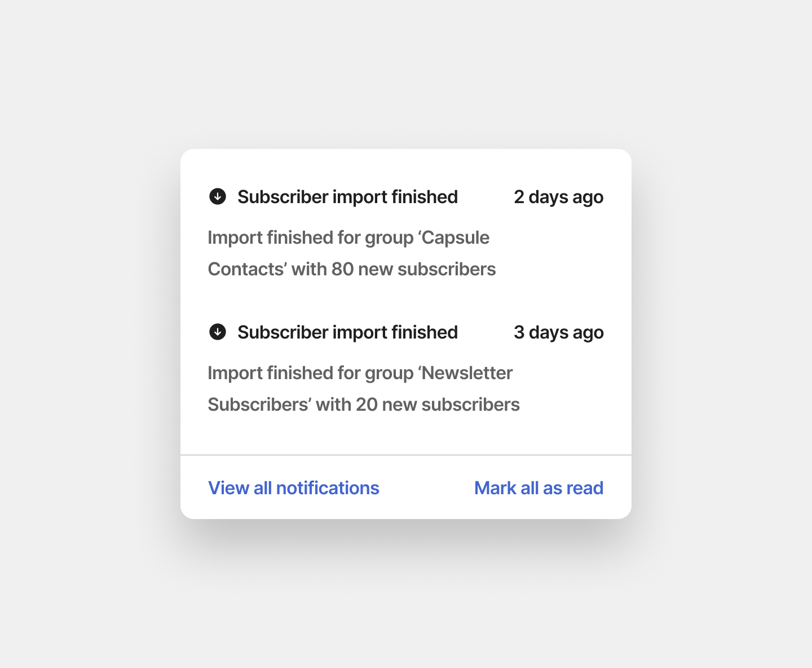Click the 'Contacts’ with 80 new subscribers' line
The width and height of the screenshot is (812, 668).
(x=352, y=269)
